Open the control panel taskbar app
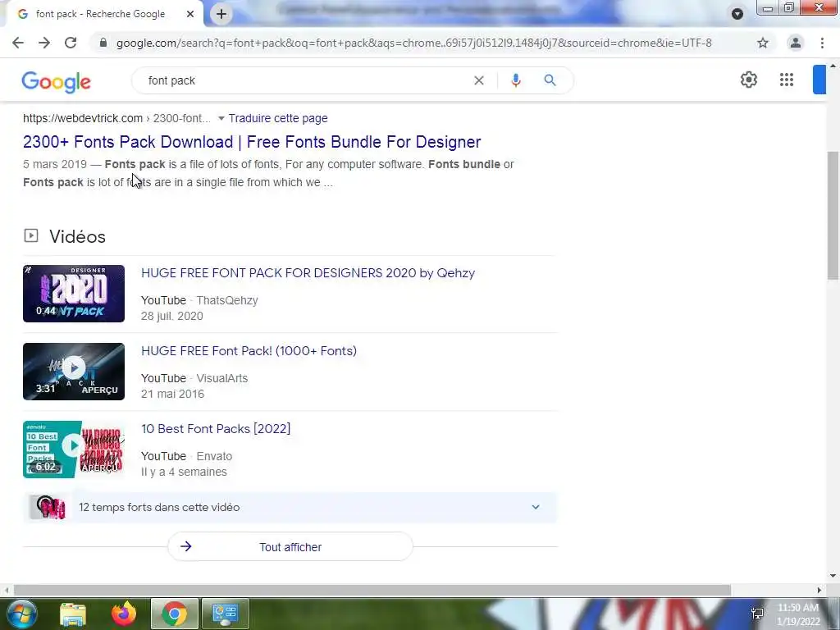 (x=225, y=614)
